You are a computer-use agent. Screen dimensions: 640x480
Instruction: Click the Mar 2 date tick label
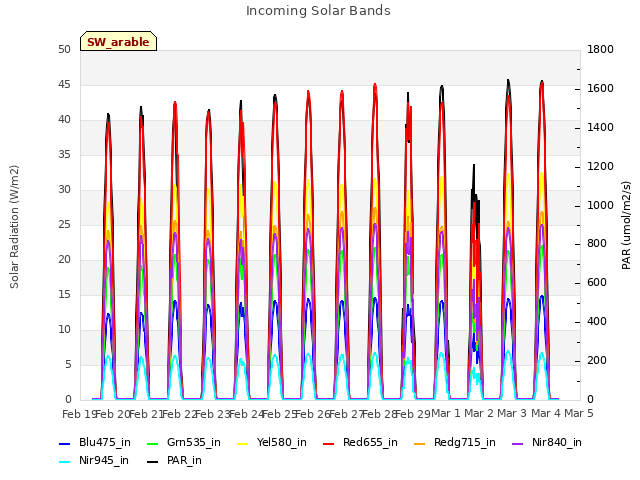click(x=479, y=413)
